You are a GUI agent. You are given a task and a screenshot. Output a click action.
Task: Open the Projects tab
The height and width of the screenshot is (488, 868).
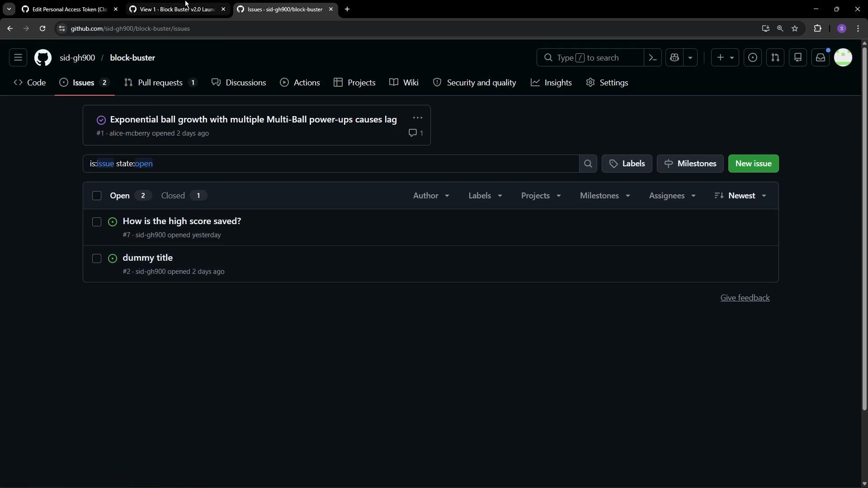pos(355,83)
